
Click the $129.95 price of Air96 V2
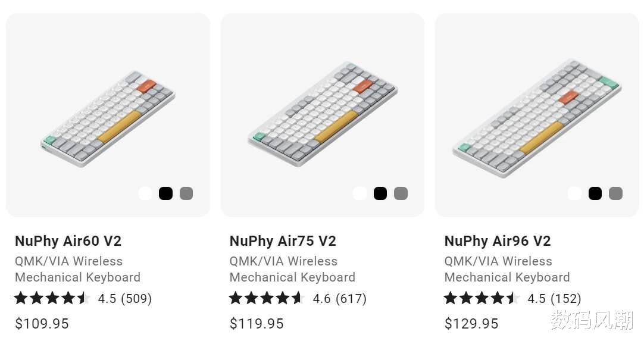(471, 324)
